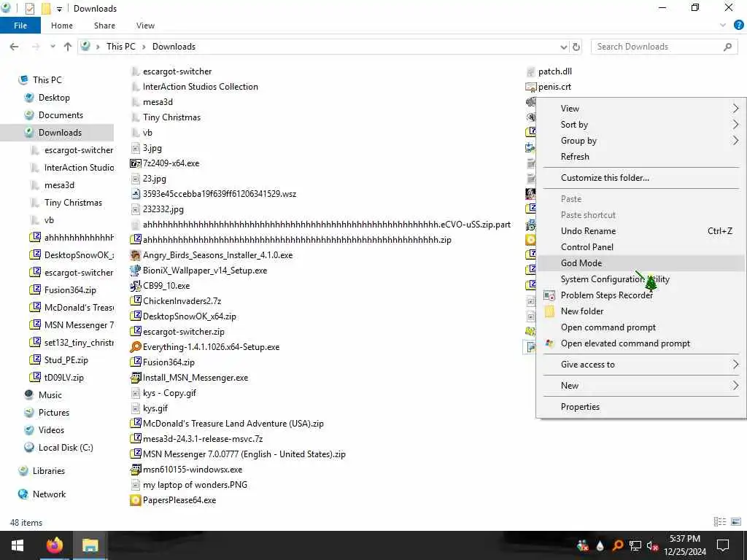
Task: Navigate back with the back arrow
Action: pos(15,47)
